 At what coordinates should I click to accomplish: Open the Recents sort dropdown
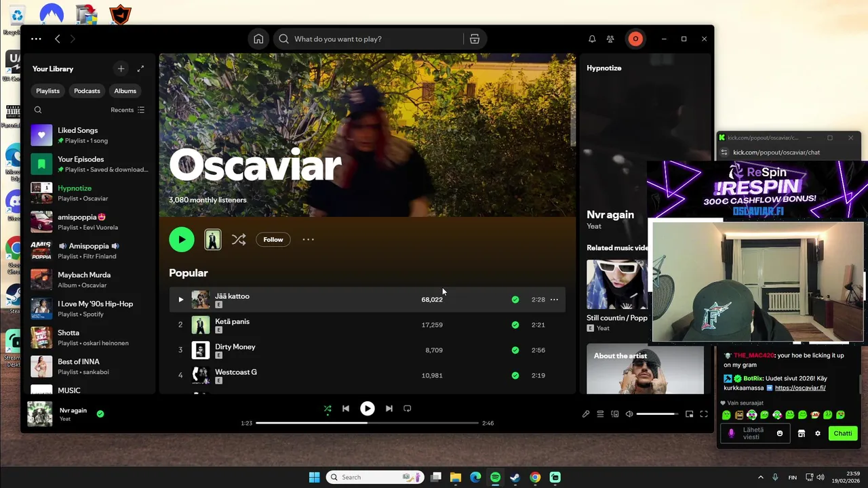coord(127,110)
